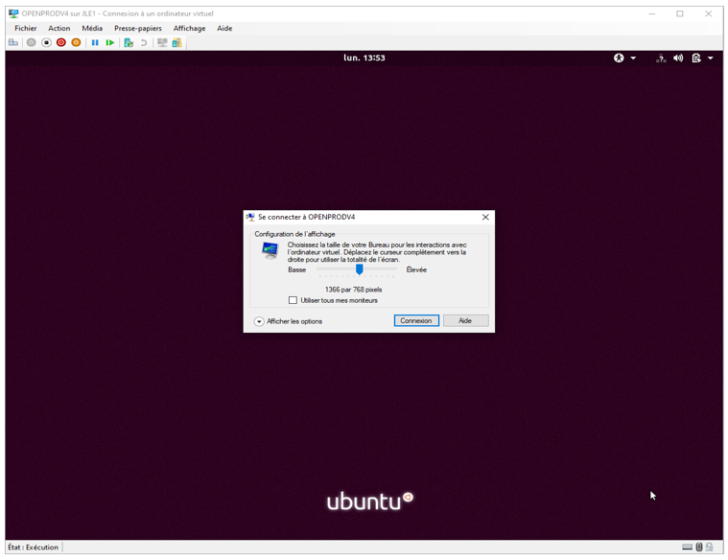Expand the arrow next to accessibility icon

click(633, 58)
